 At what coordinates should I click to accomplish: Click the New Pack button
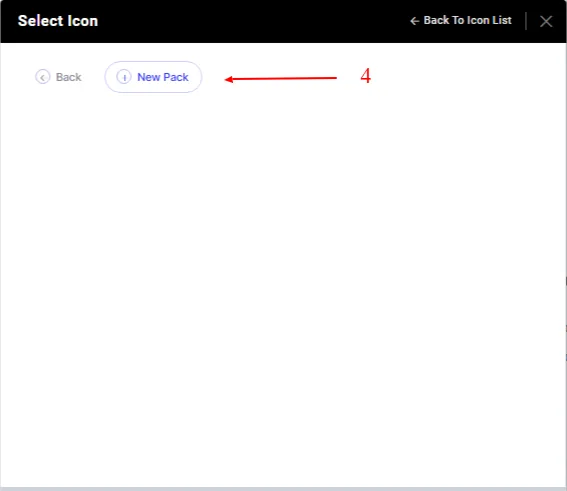(x=153, y=77)
